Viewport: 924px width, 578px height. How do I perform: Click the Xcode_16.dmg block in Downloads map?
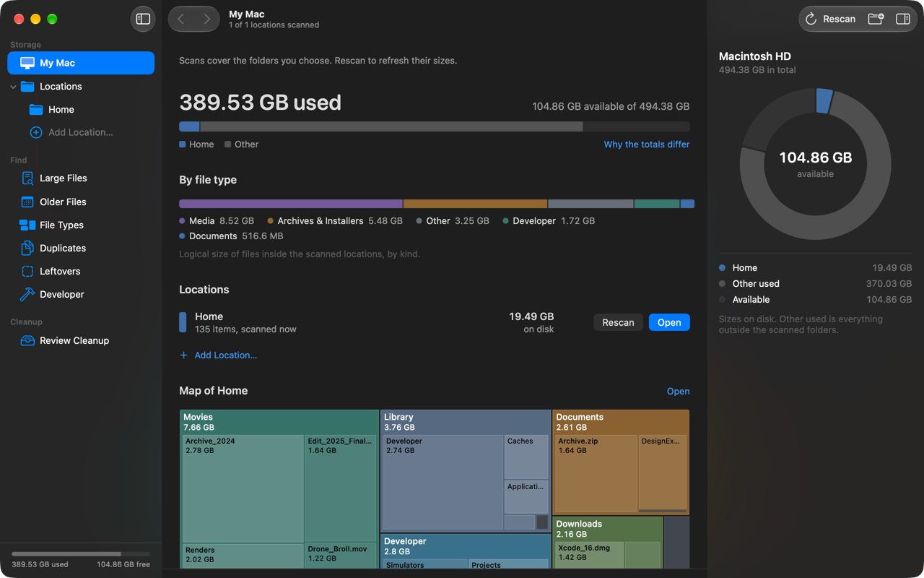(589, 555)
